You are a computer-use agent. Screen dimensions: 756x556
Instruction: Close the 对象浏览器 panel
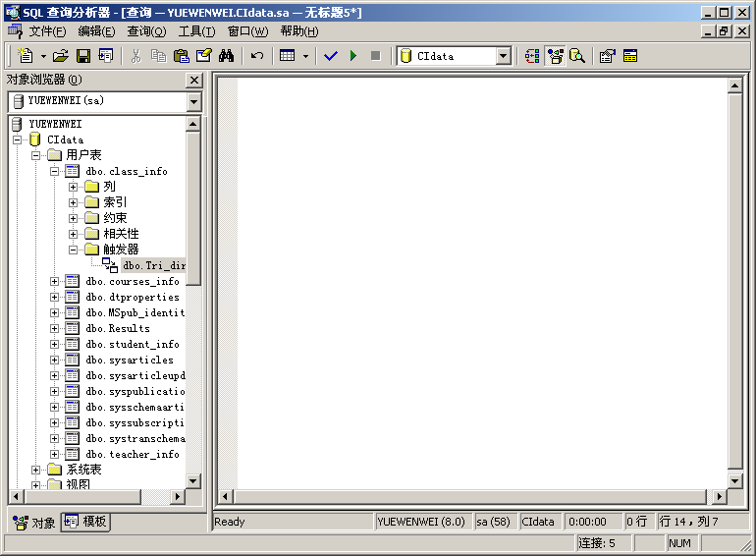point(194,80)
